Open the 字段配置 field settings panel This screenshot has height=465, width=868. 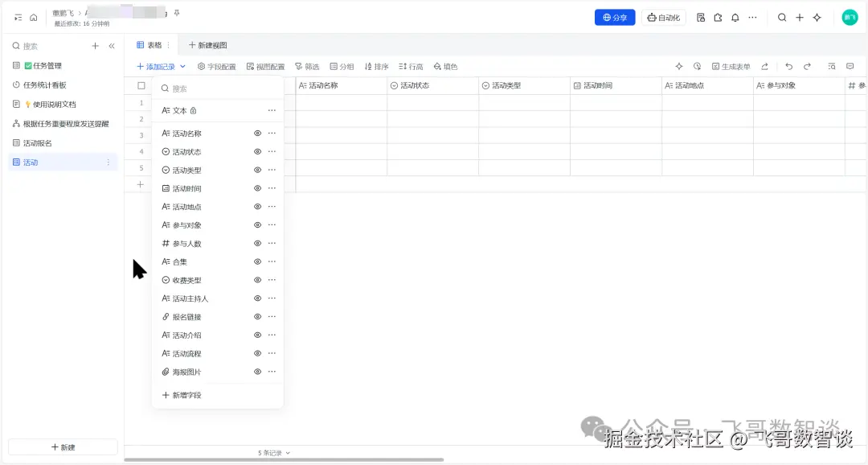pos(217,67)
